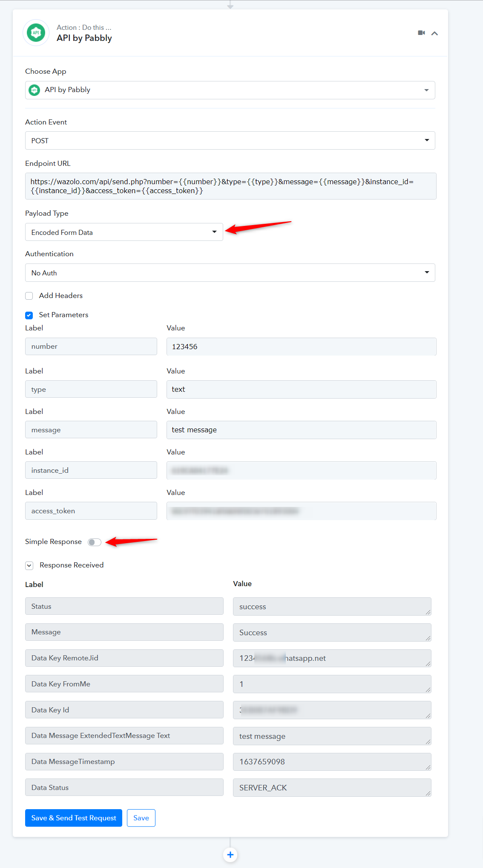The height and width of the screenshot is (868, 483).
Task: Click the 'access_token' label field
Action: 91,511
